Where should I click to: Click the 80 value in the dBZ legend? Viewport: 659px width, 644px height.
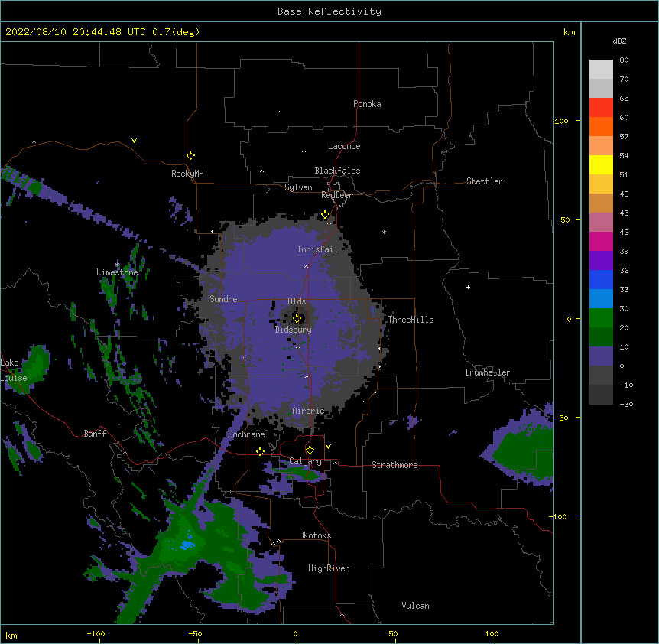click(624, 60)
